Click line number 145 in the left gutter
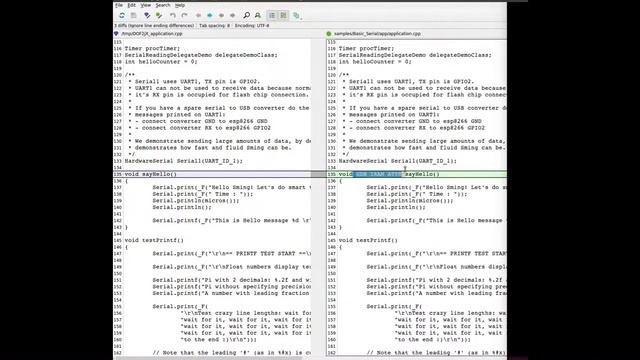 [x=118, y=240]
